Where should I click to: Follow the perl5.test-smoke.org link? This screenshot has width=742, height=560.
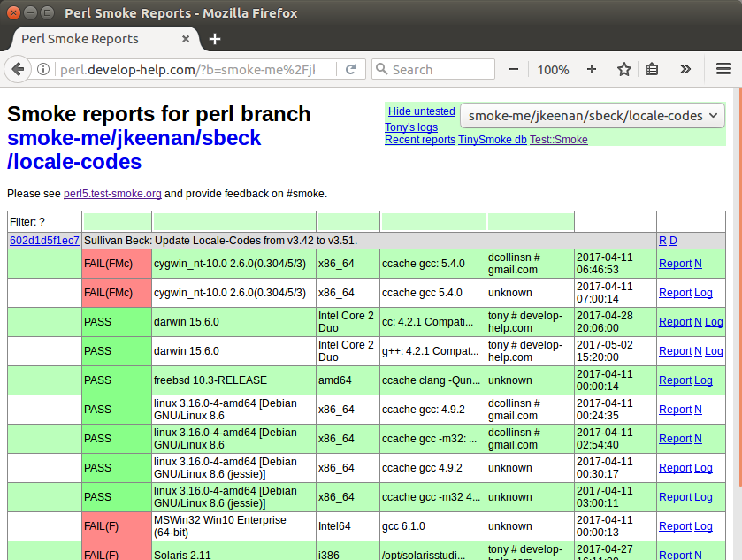tap(112, 194)
